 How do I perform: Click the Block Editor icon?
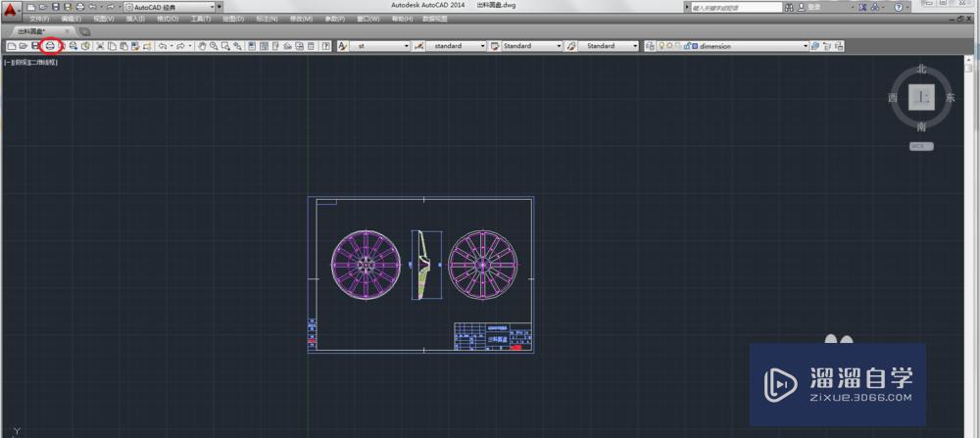point(148,46)
